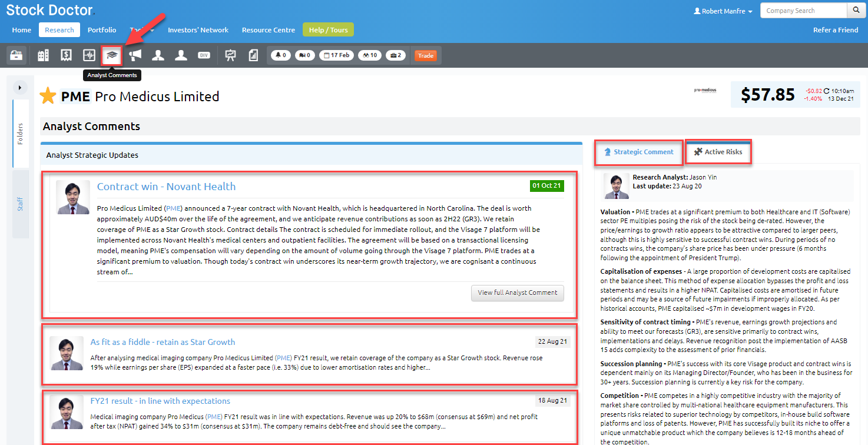This screenshot has width=868, height=445.
Task: Click the -1.40% price change value
Action: pos(813,98)
